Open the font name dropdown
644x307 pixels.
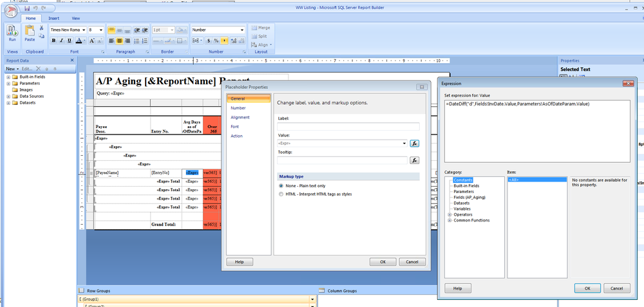click(x=84, y=30)
